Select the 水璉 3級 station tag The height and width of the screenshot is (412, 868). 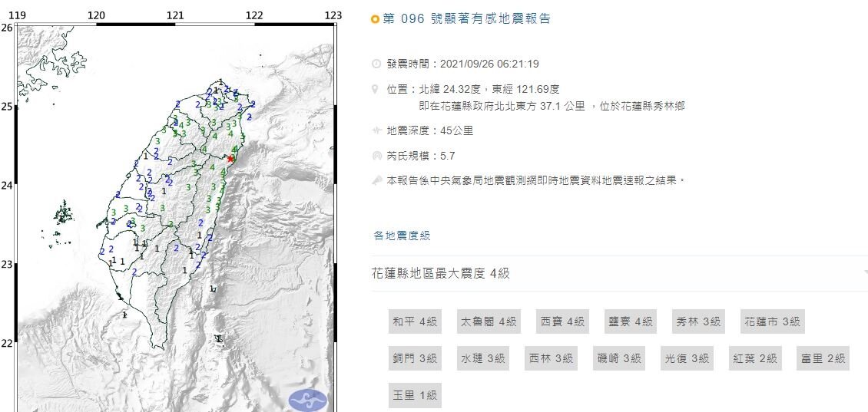(483, 358)
